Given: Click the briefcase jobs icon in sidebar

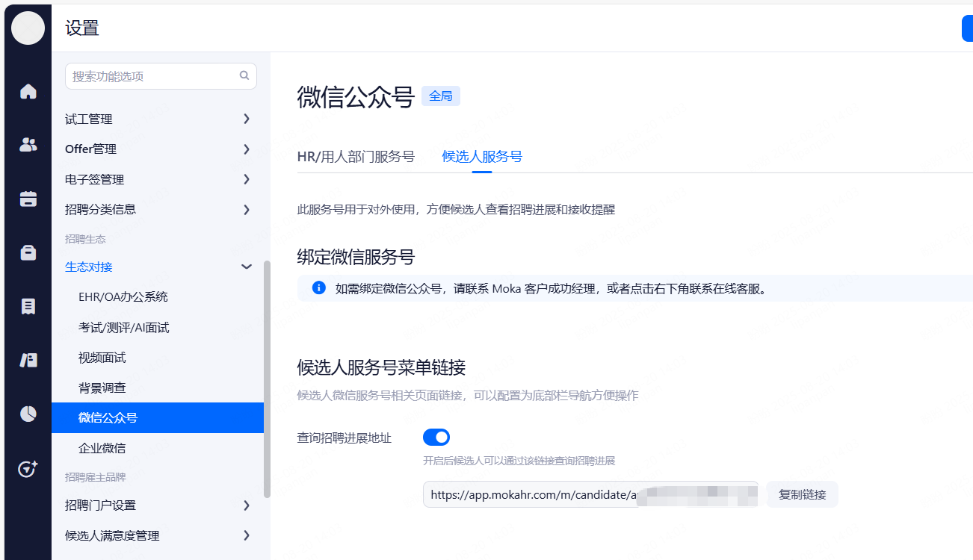Looking at the screenshot, I should 28,252.
